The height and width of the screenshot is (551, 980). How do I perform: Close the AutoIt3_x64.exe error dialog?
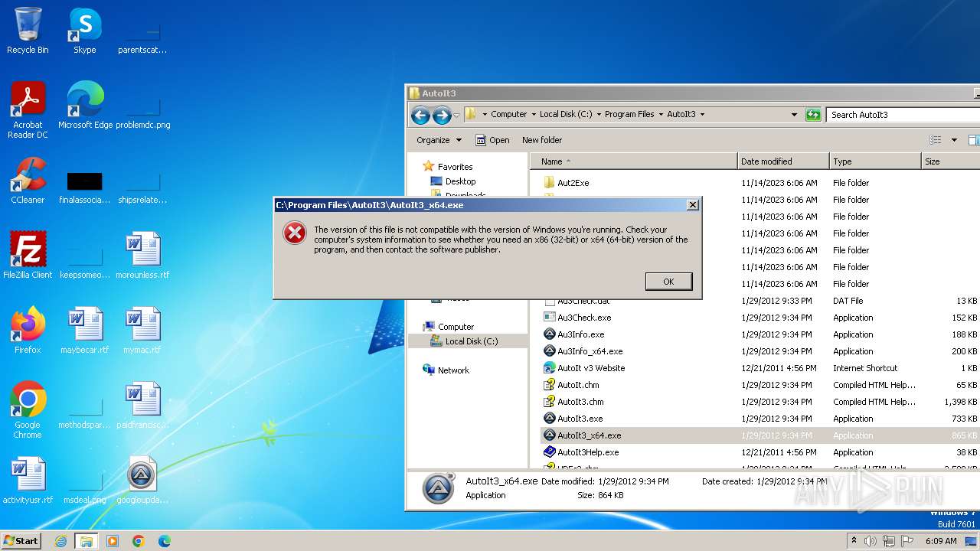[692, 205]
